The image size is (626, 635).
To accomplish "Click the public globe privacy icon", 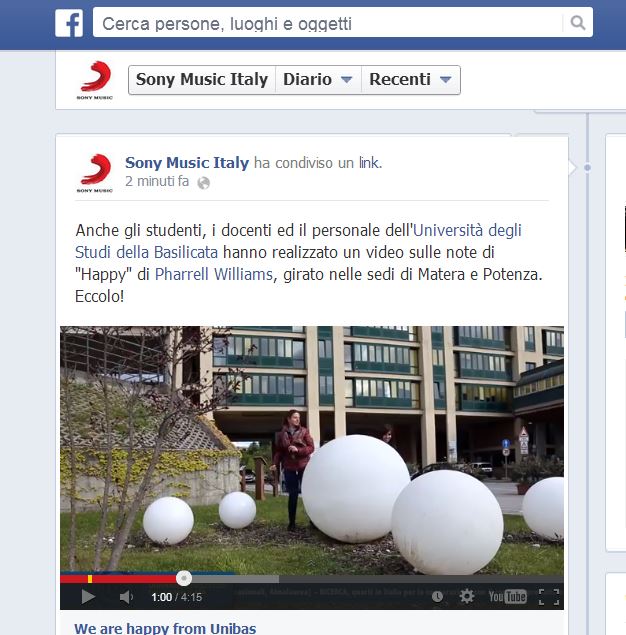I will coord(204,183).
